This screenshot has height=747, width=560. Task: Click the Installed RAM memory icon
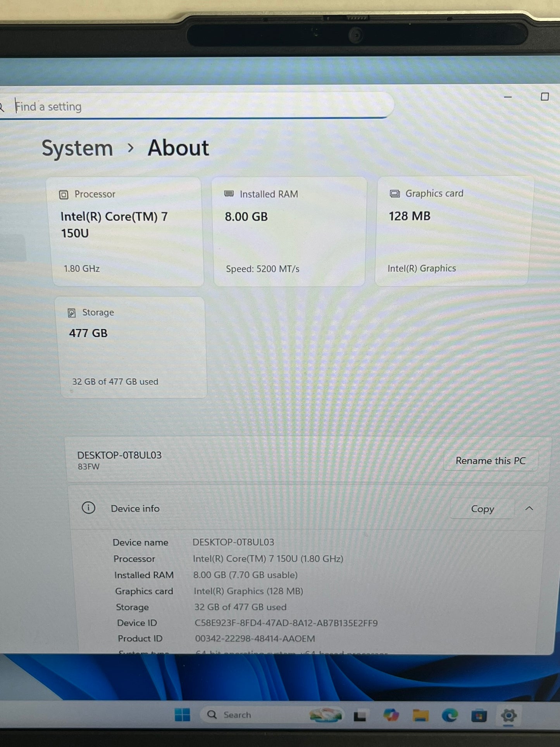(x=229, y=194)
